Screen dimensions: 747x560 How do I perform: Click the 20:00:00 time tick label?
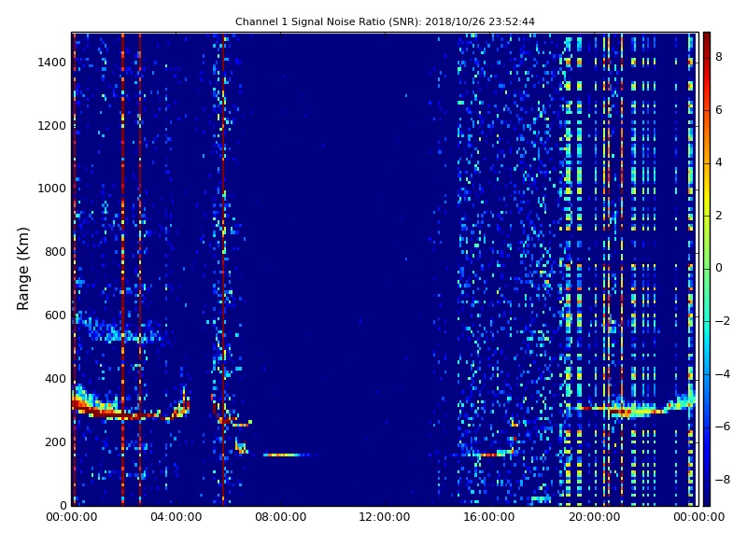(594, 517)
